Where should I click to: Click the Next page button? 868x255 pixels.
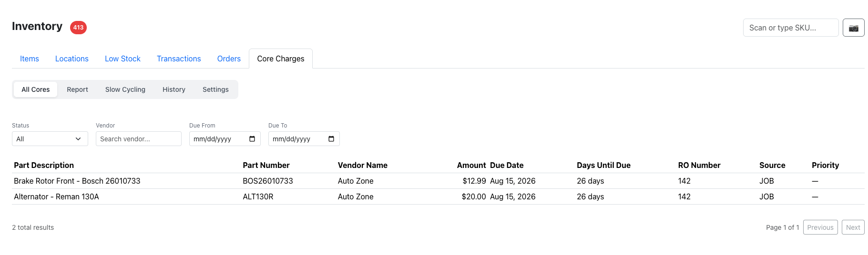point(853,227)
